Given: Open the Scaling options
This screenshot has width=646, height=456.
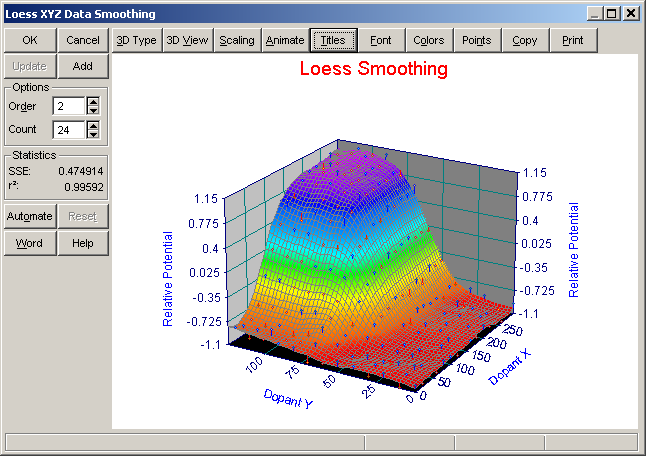Looking at the screenshot, I should click(x=237, y=40).
